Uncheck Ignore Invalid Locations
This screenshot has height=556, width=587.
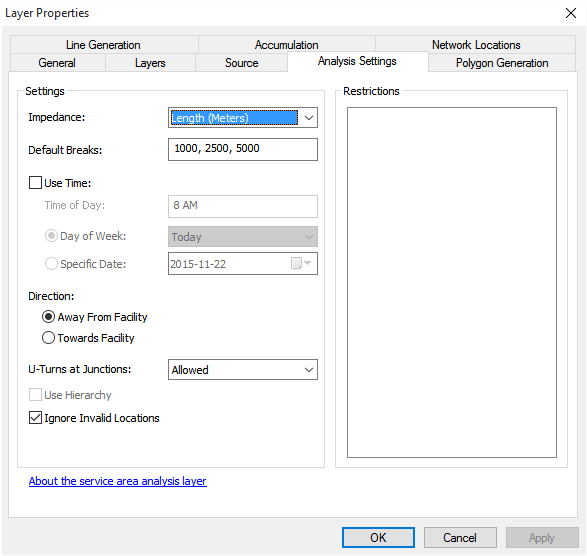coord(35,417)
